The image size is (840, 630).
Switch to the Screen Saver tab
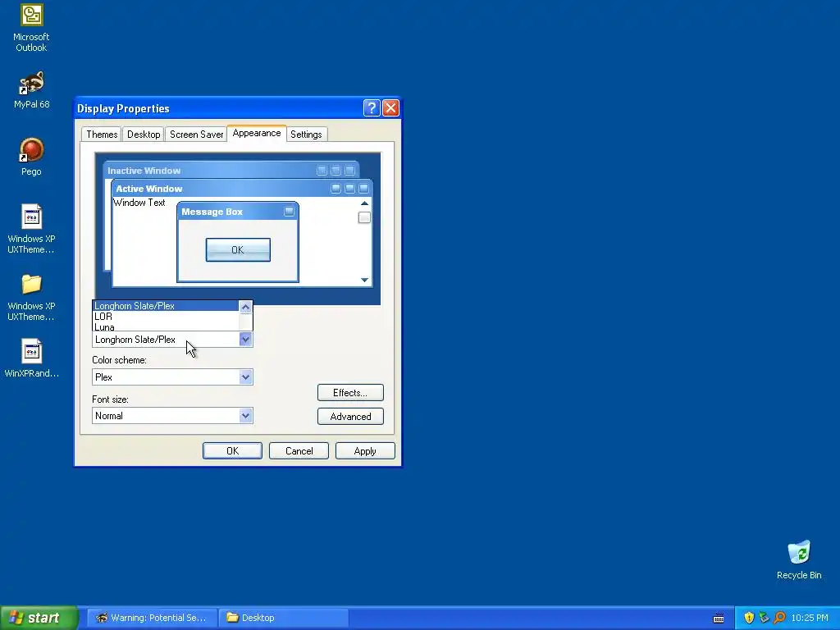pyautogui.click(x=196, y=135)
